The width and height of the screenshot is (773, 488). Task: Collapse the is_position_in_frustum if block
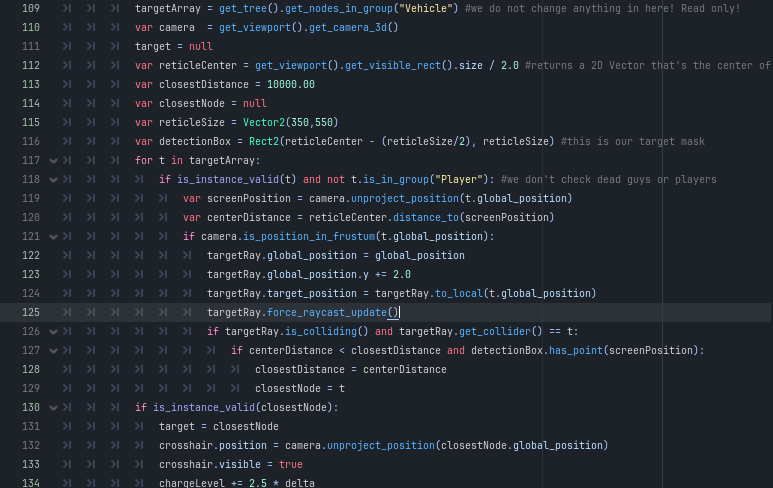pyautogui.click(x=54, y=236)
